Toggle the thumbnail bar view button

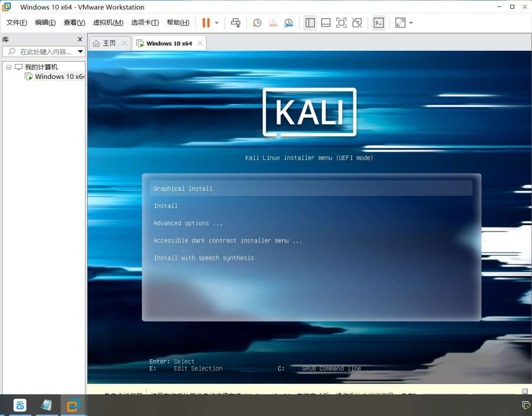pos(325,23)
